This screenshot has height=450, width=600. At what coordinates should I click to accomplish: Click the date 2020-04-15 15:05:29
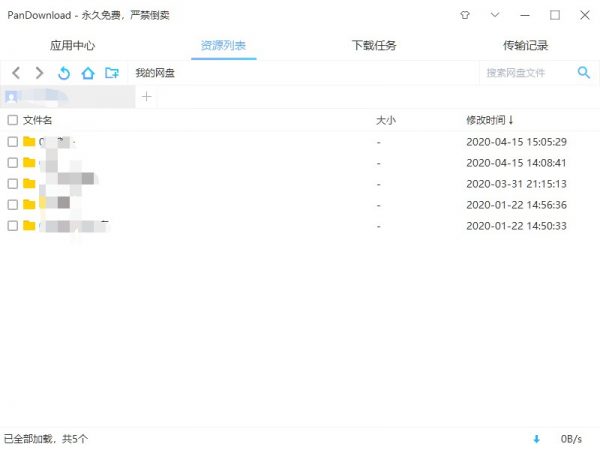[x=516, y=142]
